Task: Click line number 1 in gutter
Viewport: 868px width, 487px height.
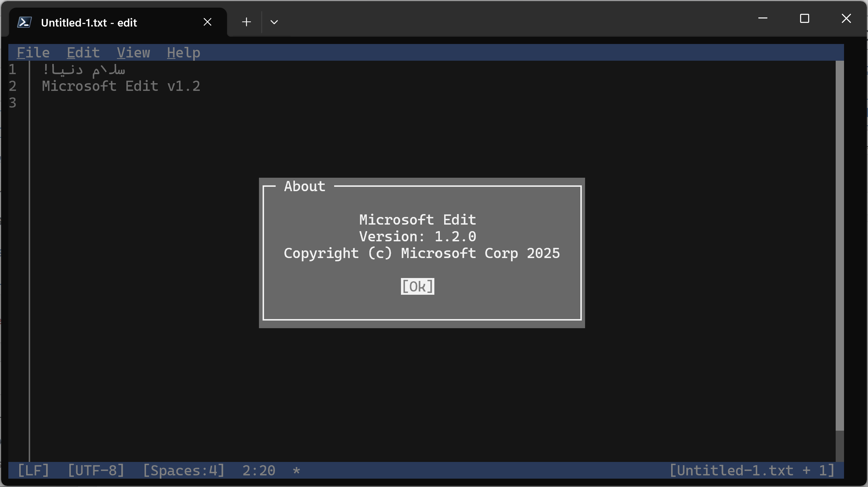Action: (x=12, y=69)
